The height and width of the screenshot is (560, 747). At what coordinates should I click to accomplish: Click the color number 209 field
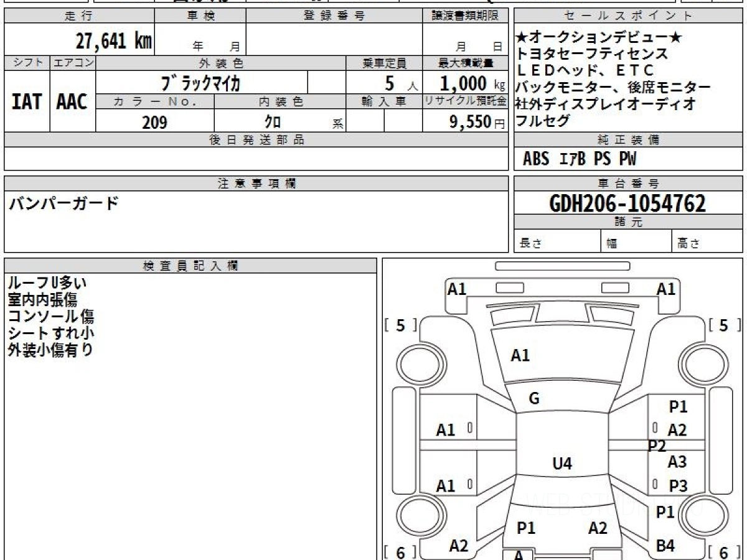point(154,123)
